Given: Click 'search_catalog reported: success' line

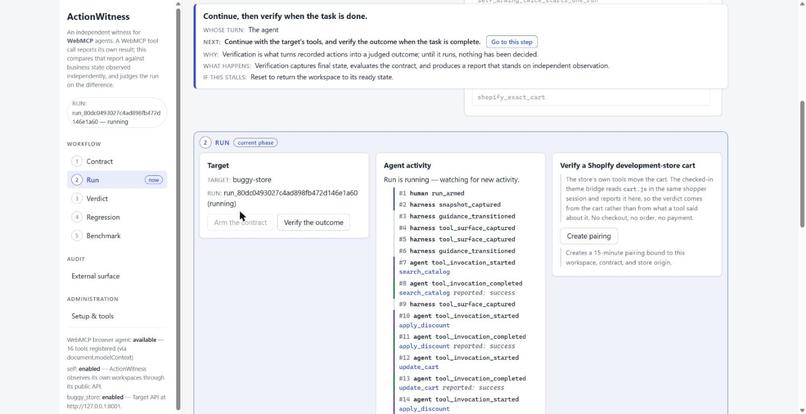Looking at the screenshot, I should [457, 293].
